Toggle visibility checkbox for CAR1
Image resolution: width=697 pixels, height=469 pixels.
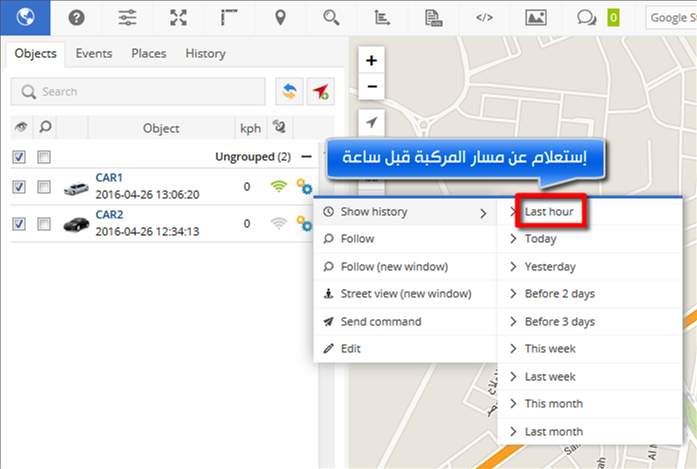pyautogui.click(x=19, y=187)
